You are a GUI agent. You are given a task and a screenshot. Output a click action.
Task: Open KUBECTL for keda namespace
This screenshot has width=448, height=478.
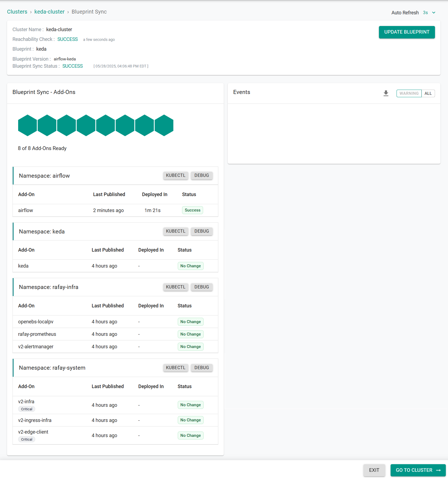(176, 231)
